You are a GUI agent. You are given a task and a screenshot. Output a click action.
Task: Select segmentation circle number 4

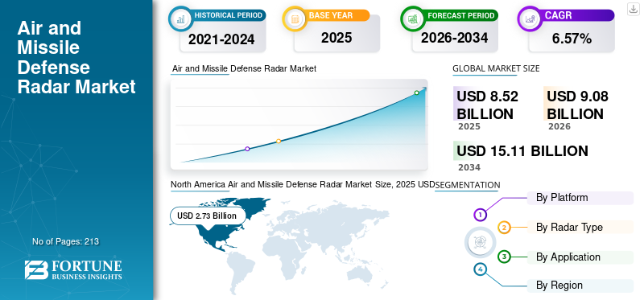point(480,269)
